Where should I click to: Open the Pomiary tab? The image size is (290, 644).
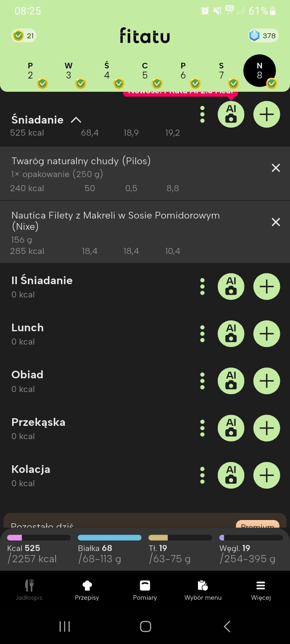pyautogui.click(x=145, y=590)
